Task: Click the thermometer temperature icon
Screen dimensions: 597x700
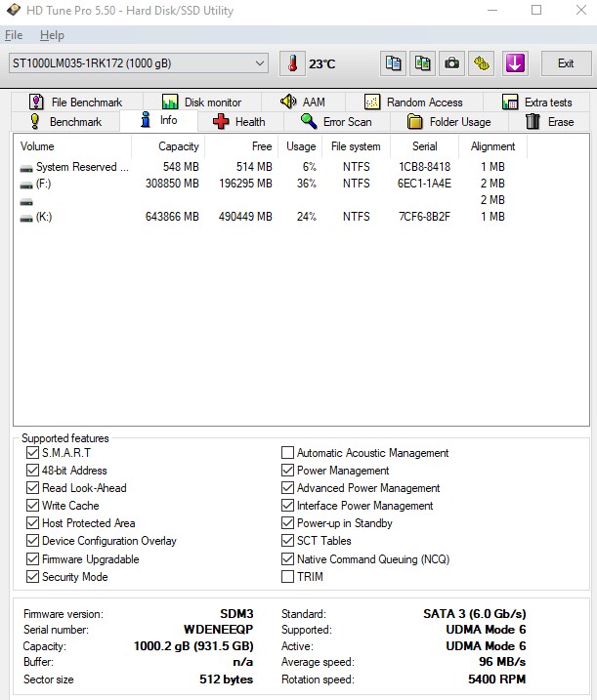Action: [x=292, y=63]
